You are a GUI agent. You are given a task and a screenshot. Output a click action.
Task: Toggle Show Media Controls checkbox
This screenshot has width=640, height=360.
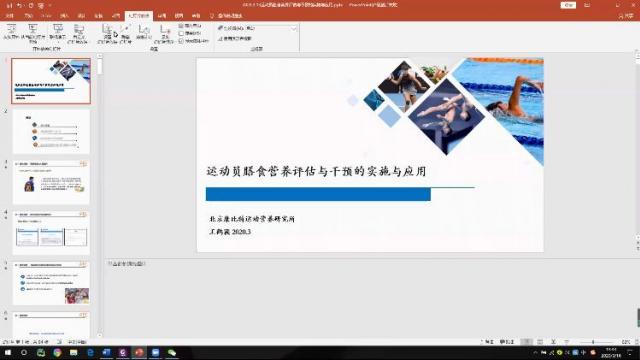coord(181,41)
